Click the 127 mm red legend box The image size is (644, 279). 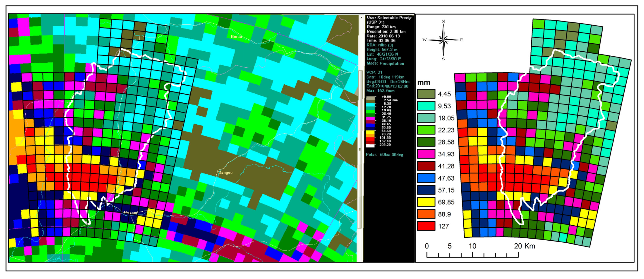point(426,226)
